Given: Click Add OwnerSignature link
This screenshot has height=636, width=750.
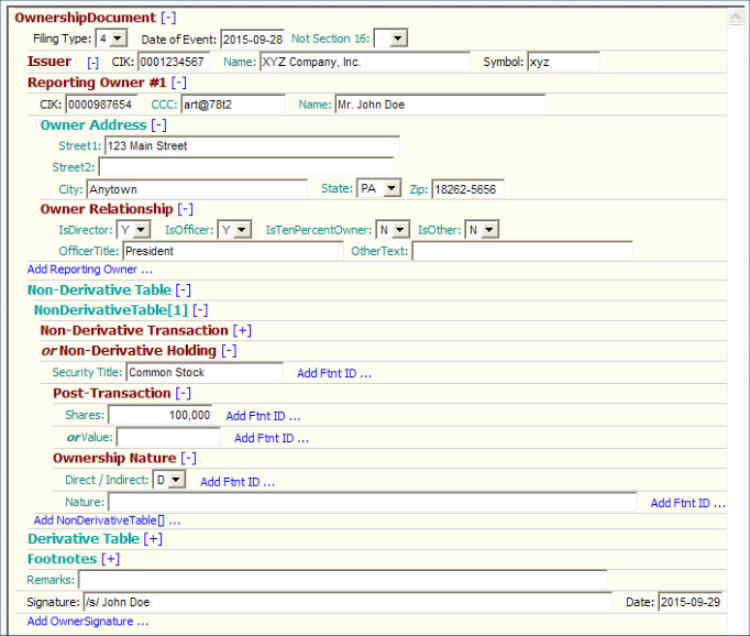Looking at the screenshot, I should tap(88, 622).
